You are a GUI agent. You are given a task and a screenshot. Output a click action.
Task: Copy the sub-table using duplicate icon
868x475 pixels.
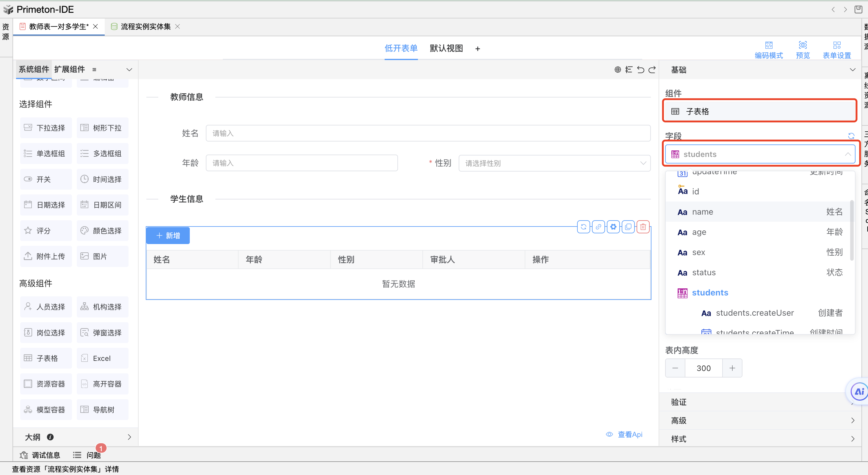628,227
